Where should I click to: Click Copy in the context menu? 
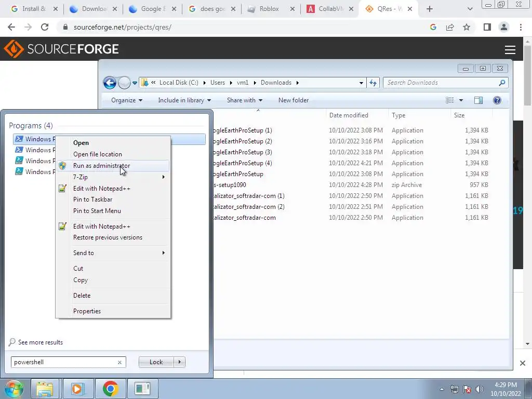(81, 280)
